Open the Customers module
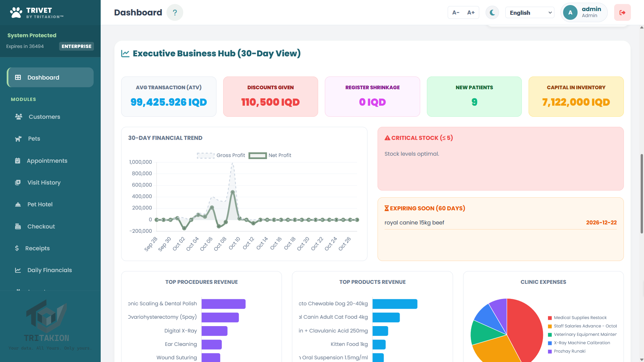The height and width of the screenshot is (362, 644). (50, 117)
